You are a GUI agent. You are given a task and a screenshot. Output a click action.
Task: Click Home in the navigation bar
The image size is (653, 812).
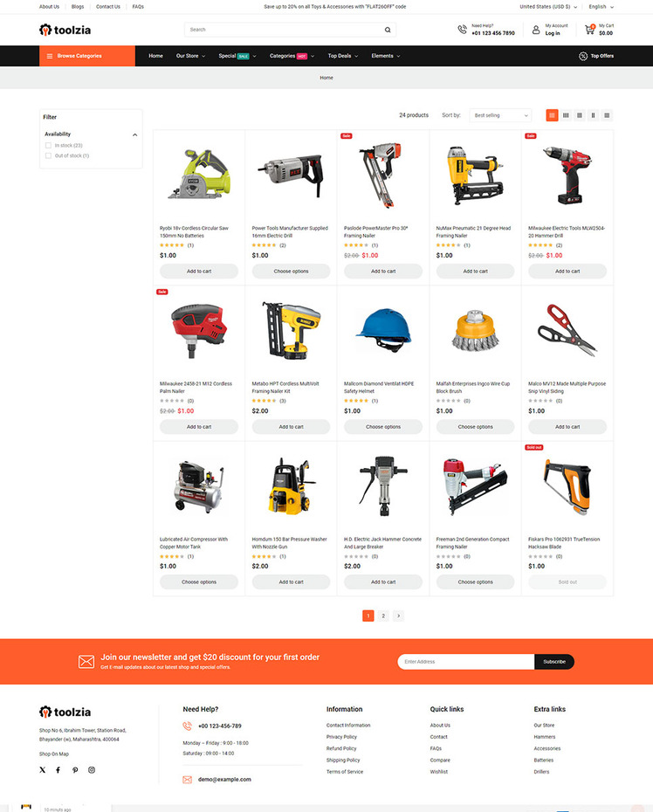156,56
